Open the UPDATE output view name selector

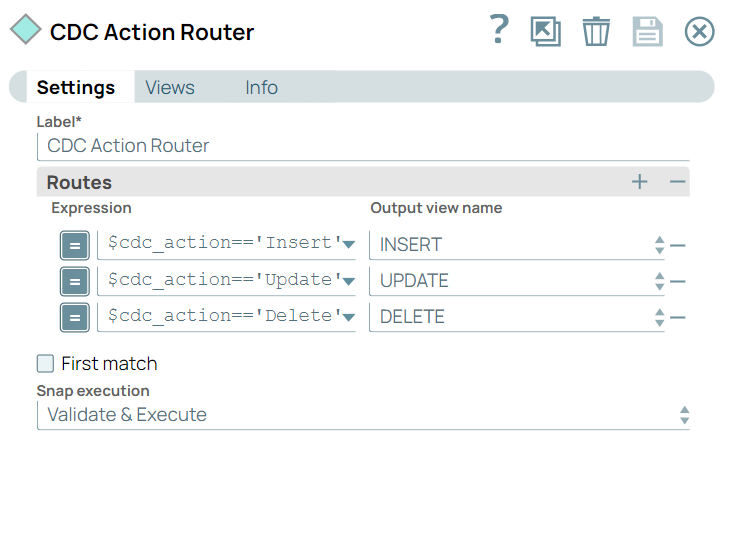tap(517, 281)
